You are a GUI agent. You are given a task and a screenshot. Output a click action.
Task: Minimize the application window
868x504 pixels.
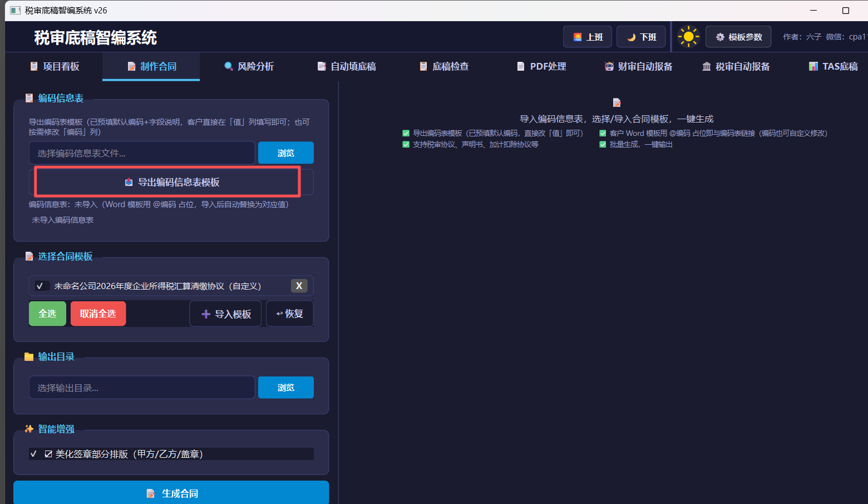pos(813,11)
